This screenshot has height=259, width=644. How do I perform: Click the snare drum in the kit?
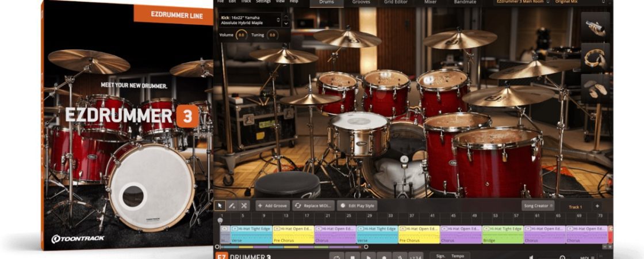pos(359,134)
